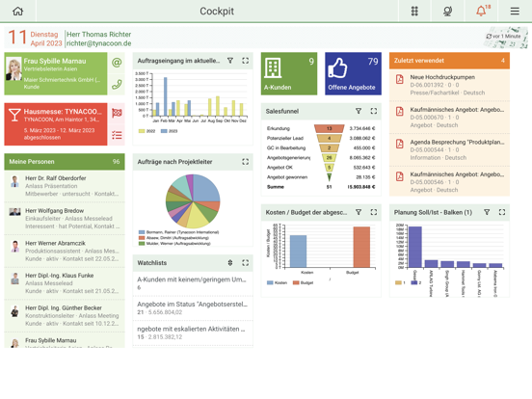Filter the Auftragseingang chart
This screenshot has width=532, height=399.
point(230,61)
